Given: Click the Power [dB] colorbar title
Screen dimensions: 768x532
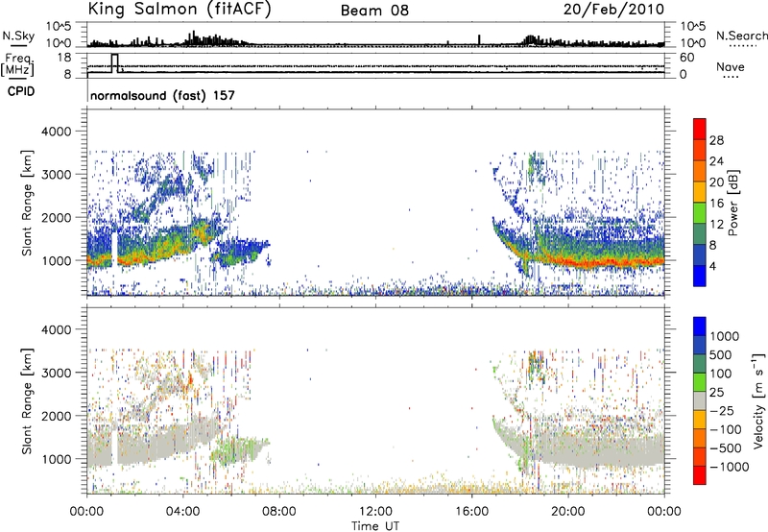Looking at the screenshot, I should pyautogui.click(x=733, y=203).
